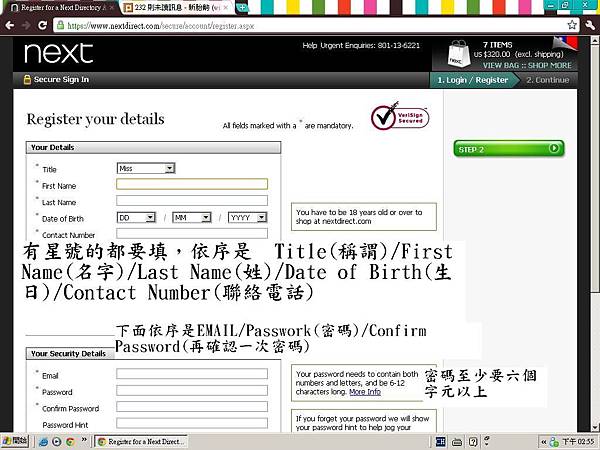Image resolution: width=600 pixels, height=450 pixels.
Task: Select the 1. Login / Register step
Action: click(473, 80)
